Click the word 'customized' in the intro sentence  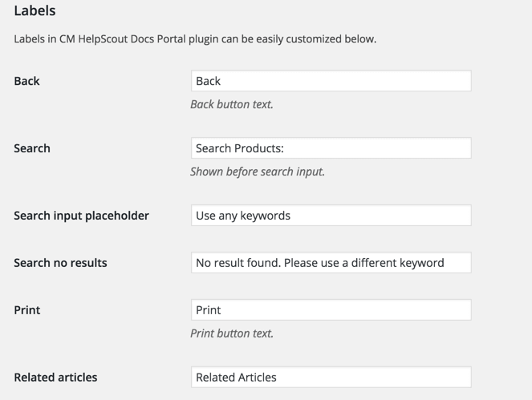(x=317, y=38)
